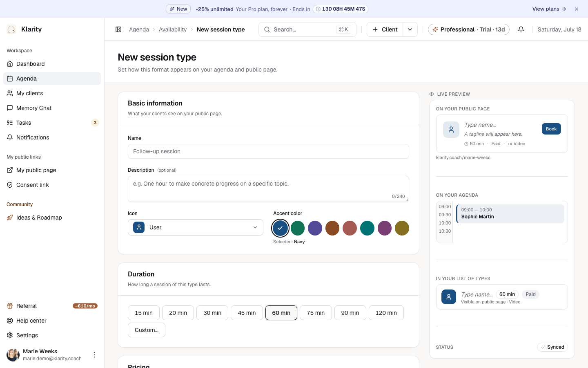This screenshot has width=588, height=368.
Task: Select the 20 min duration
Action: pyautogui.click(x=178, y=313)
